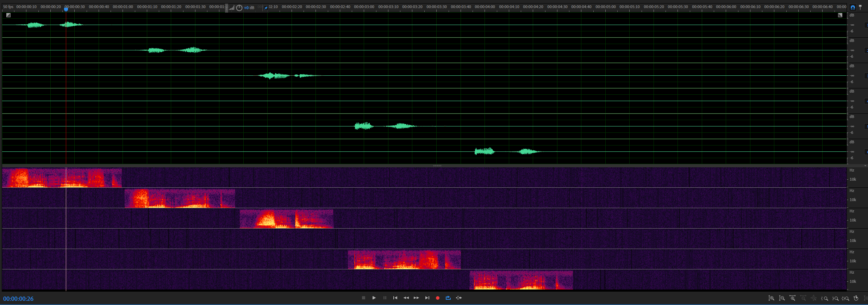This screenshot has width=868, height=305.
Task: Click the Skip Selection button
Action: 459,298
